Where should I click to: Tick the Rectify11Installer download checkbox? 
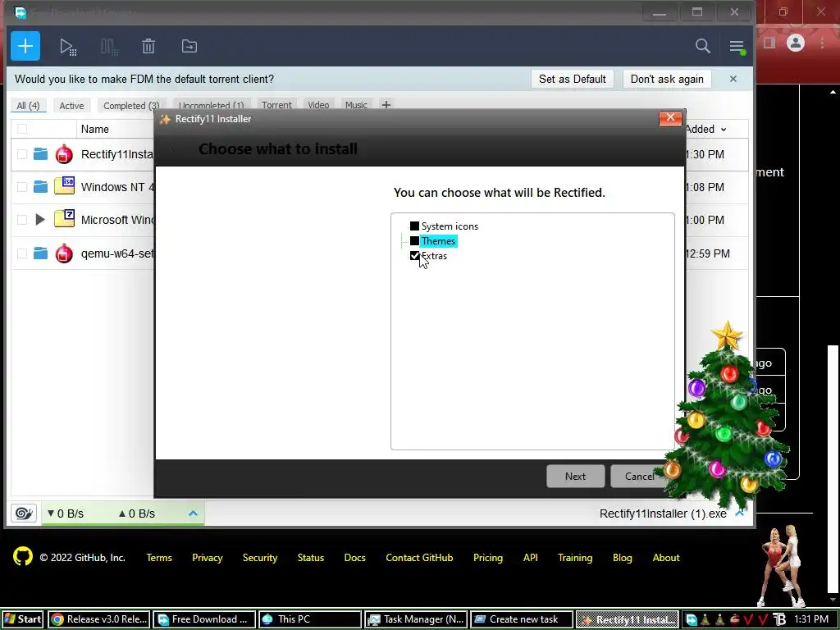22,154
